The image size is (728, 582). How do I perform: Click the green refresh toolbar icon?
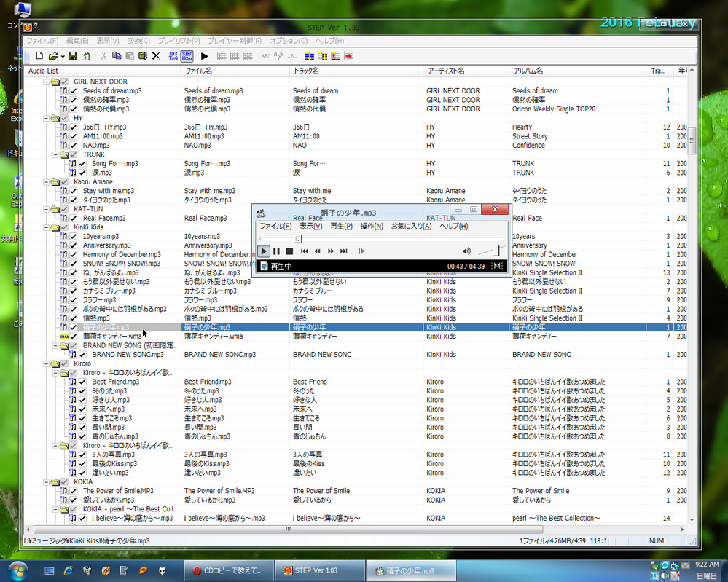point(85,56)
